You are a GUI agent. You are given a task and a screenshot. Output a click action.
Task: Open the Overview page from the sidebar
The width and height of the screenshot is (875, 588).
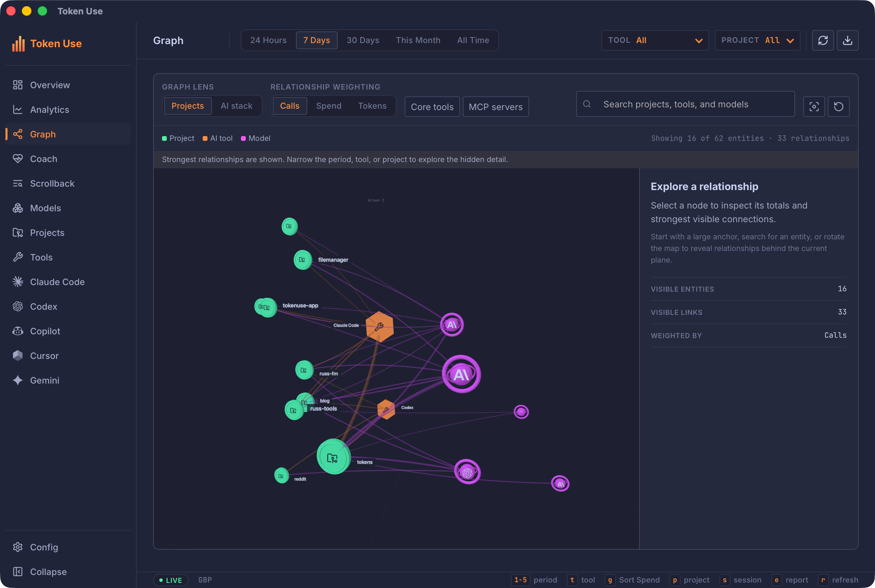click(68, 85)
